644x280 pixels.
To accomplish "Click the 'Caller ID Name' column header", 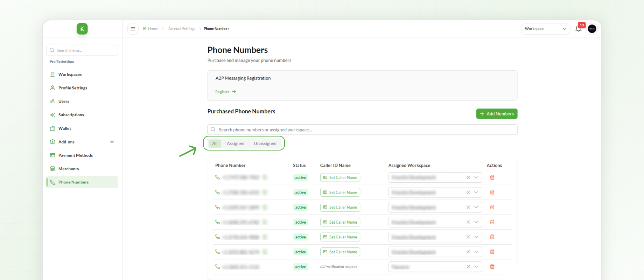I will [x=335, y=166].
